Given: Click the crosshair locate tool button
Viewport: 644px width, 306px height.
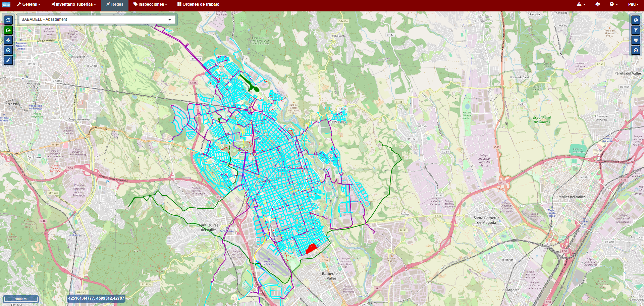Looking at the screenshot, I should [8, 40].
